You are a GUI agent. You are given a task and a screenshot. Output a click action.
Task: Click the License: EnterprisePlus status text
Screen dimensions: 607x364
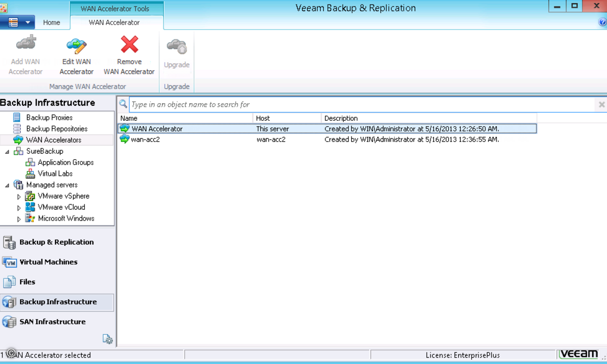(462, 355)
